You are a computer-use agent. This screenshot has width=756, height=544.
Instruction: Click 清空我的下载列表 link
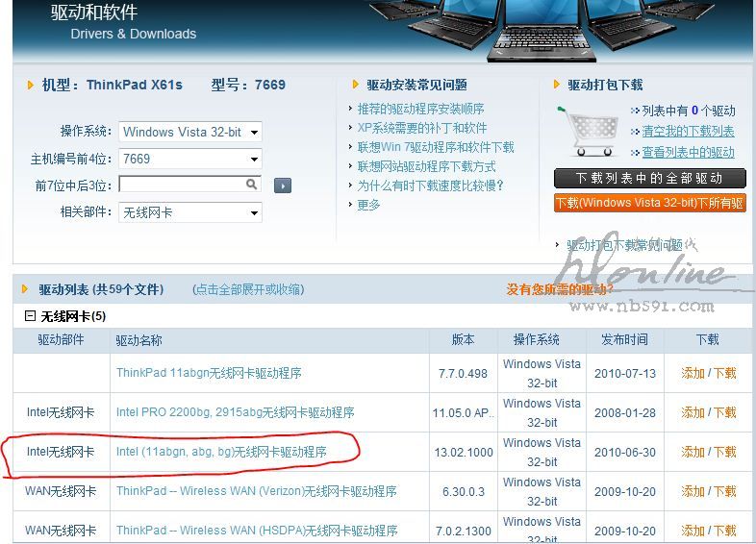pos(688,131)
